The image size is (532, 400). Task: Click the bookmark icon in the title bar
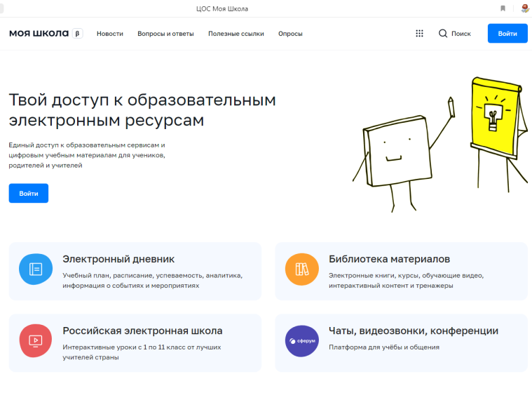503,8
